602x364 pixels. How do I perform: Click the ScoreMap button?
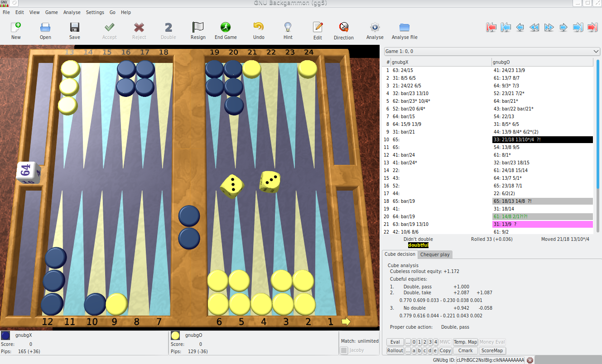coord(492,350)
